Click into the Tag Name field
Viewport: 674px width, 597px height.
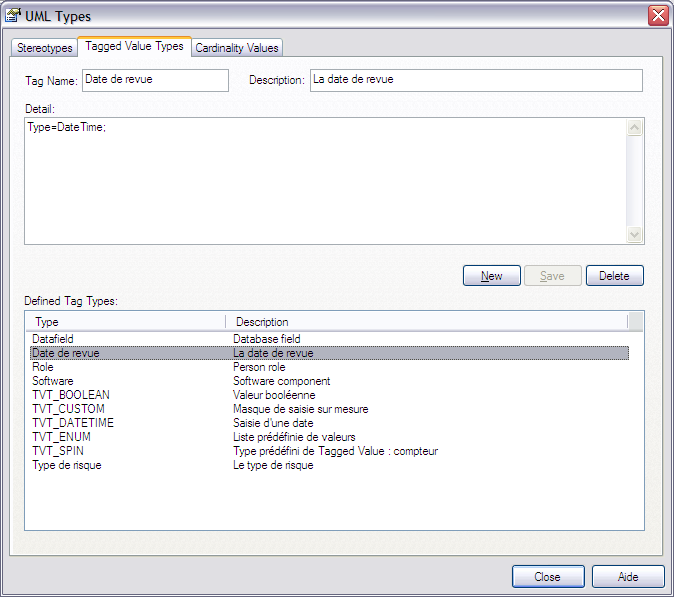click(x=155, y=80)
